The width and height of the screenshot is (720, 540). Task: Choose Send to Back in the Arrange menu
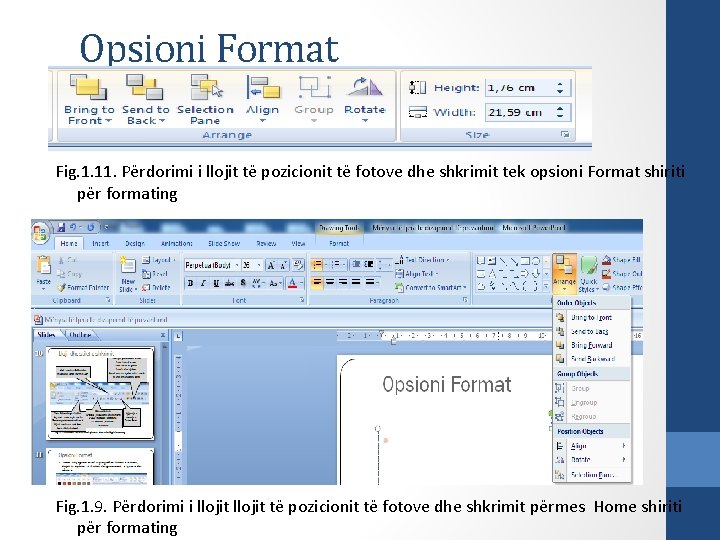[x=592, y=331]
